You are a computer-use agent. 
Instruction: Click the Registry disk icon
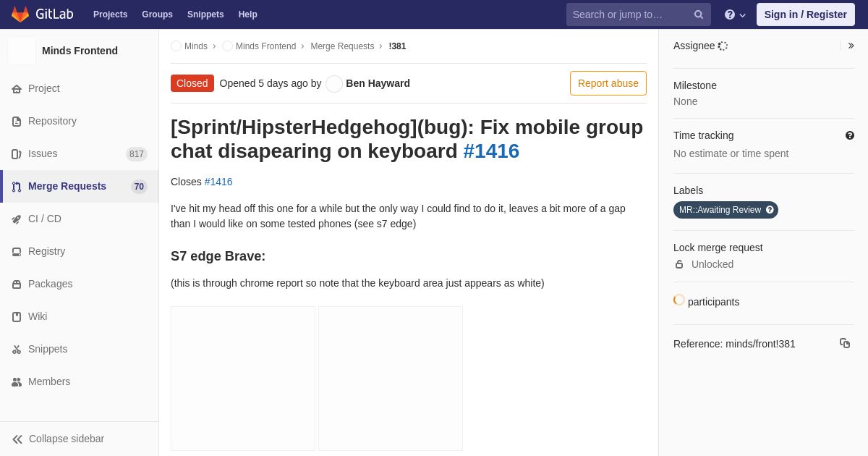[17, 252]
